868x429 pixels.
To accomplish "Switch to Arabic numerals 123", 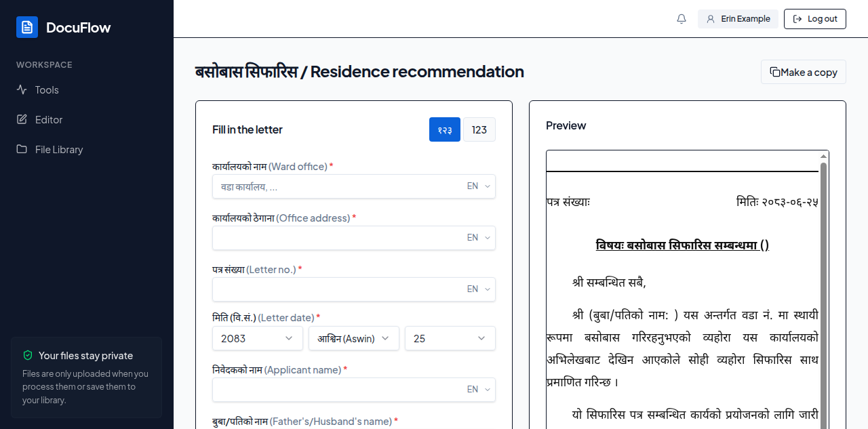I will coord(479,129).
